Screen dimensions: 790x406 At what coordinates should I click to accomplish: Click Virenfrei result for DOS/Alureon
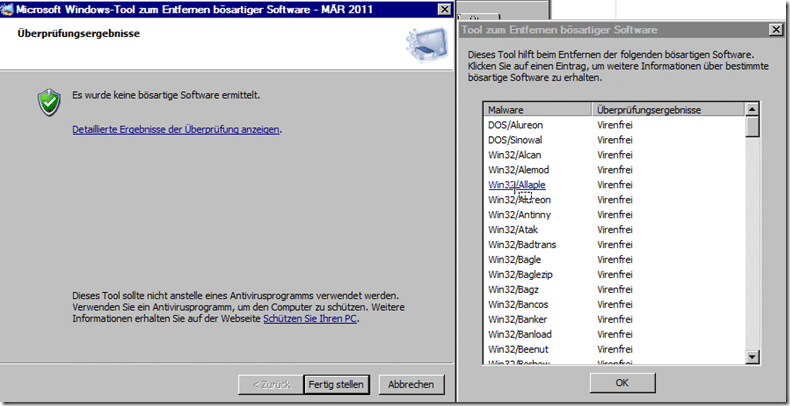tap(615, 125)
